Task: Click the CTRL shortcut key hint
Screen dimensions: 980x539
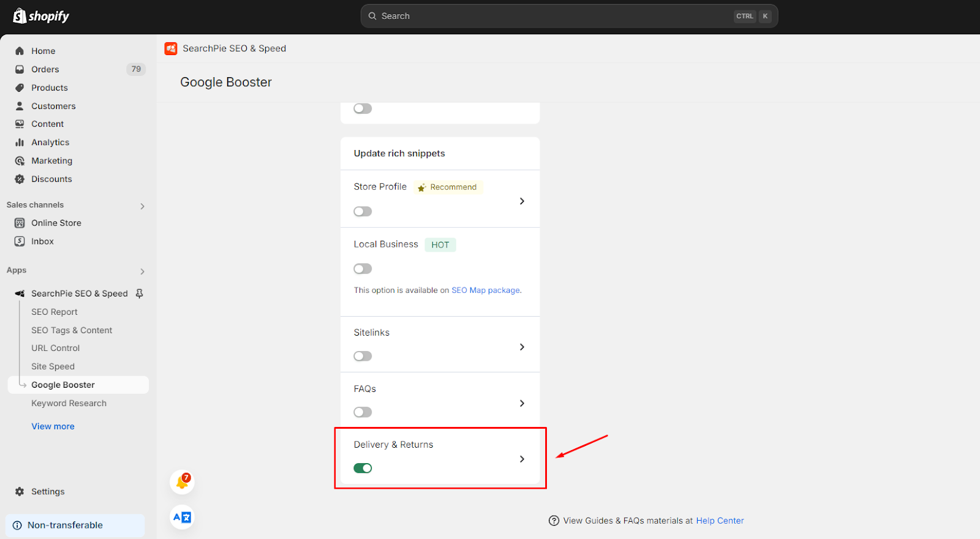Action: [x=745, y=17]
